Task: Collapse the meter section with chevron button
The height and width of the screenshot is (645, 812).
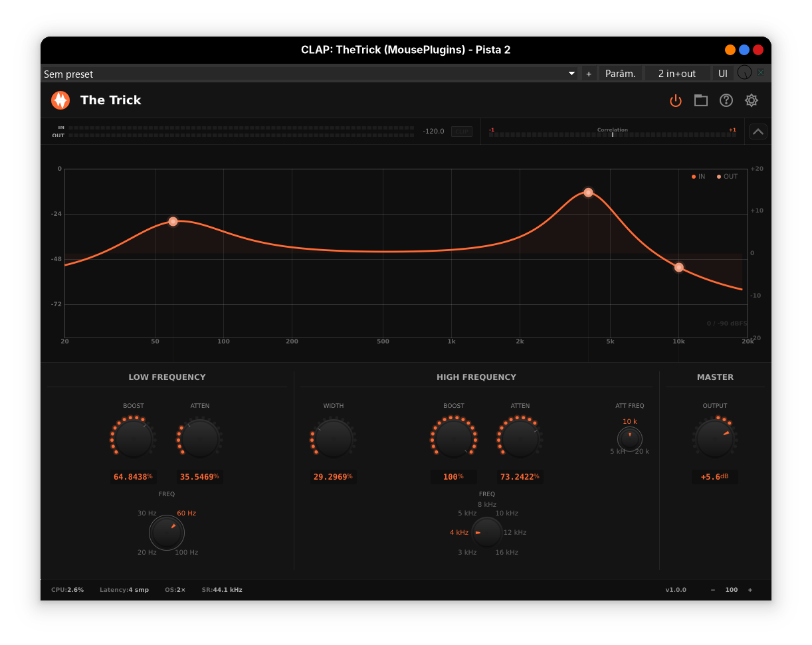Action: [758, 132]
